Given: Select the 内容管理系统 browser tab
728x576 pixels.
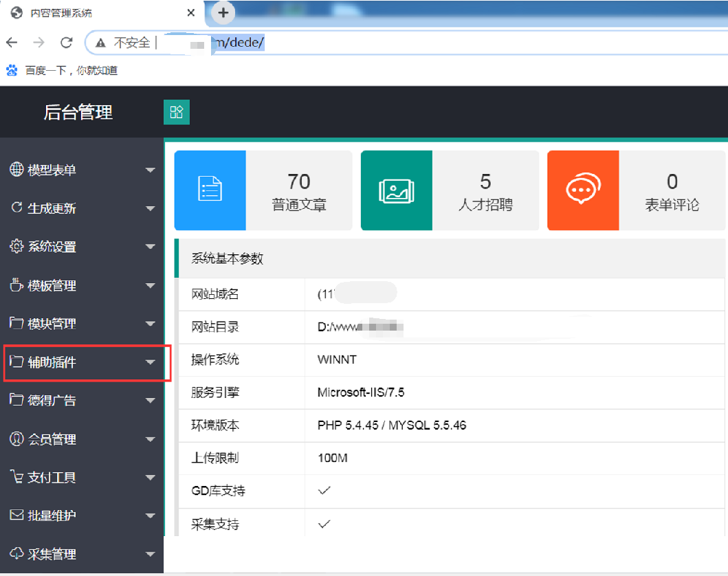Looking at the screenshot, I should click(102, 13).
